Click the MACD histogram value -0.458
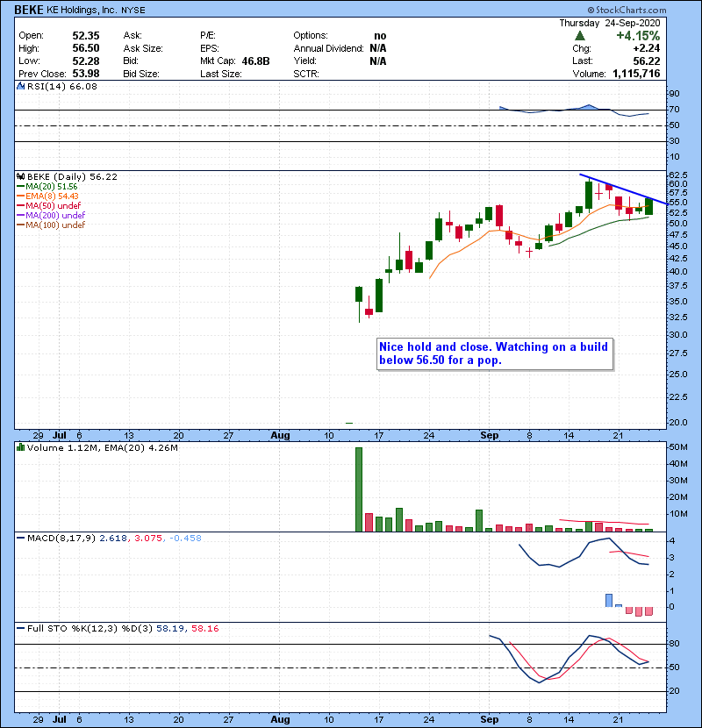702x728 pixels. pyautogui.click(x=185, y=539)
